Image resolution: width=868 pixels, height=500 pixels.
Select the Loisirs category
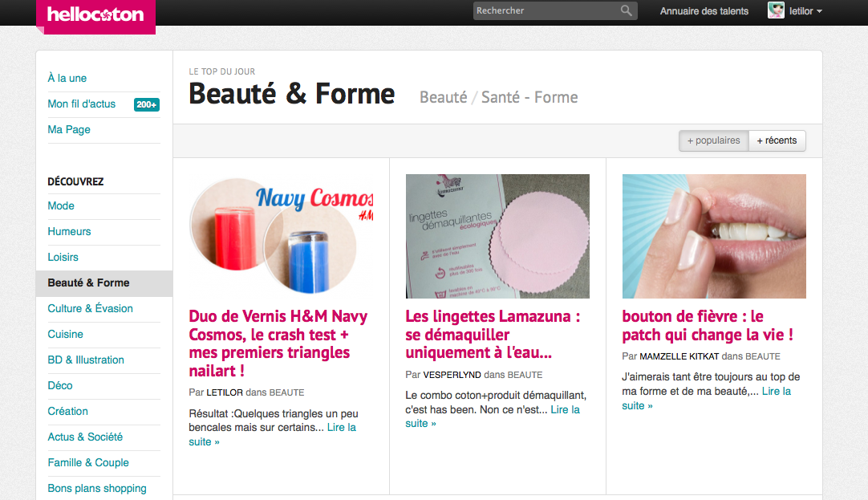[x=63, y=257]
